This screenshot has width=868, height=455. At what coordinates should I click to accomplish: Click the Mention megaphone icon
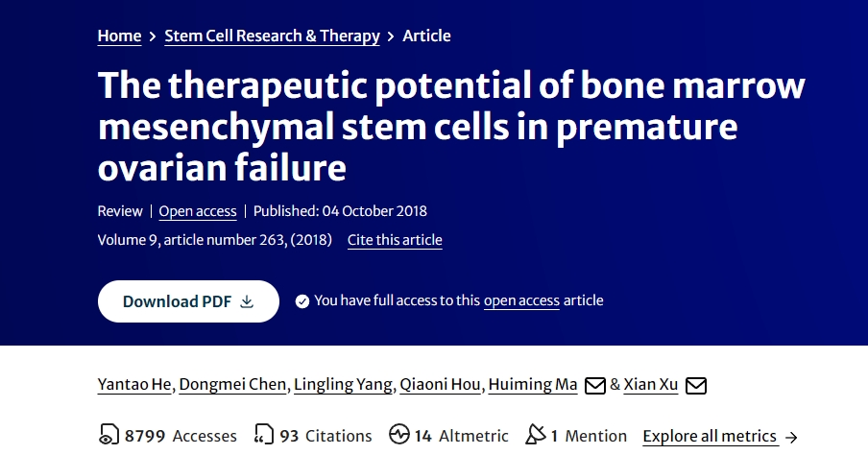coord(536,436)
